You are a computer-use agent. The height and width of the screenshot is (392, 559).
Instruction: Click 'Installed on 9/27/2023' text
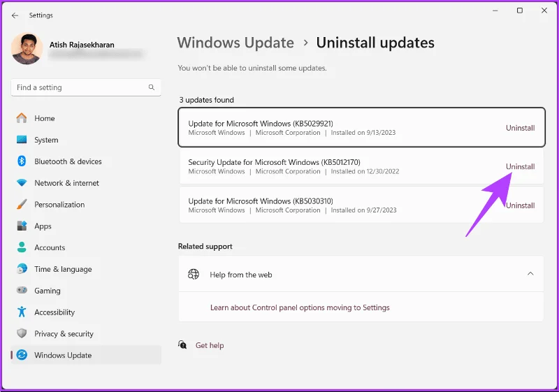point(363,210)
